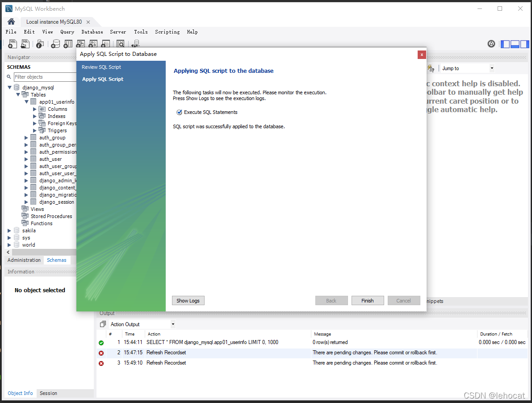The height and width of the screenshot is (403, 532).
Task: Toggle the left sidebar panel icon
Action: click(x=505, y=44)
